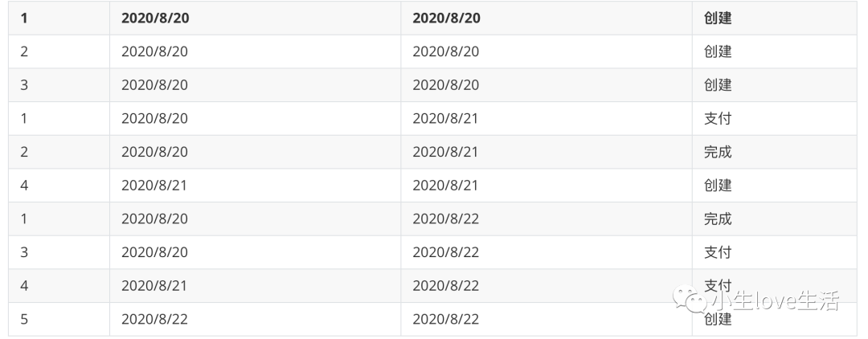Select the bold header cell 创建
Viewport: 868px width, 339px height.
point(718,18)
